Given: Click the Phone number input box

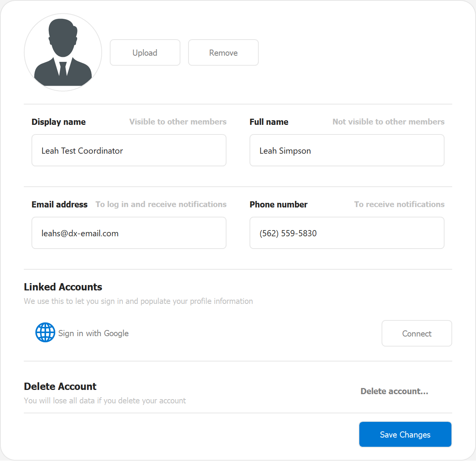Looking at the screenshot, I should coord(347,233).
